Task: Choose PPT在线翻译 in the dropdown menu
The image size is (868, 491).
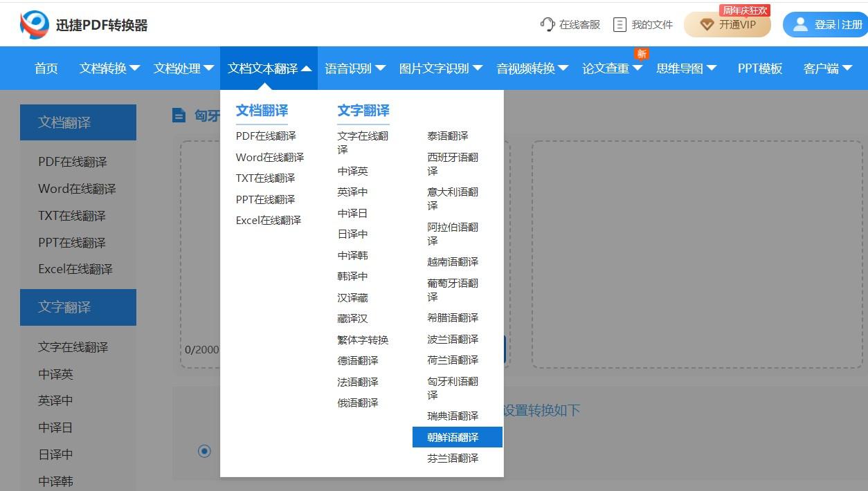Action: [266, 199]
